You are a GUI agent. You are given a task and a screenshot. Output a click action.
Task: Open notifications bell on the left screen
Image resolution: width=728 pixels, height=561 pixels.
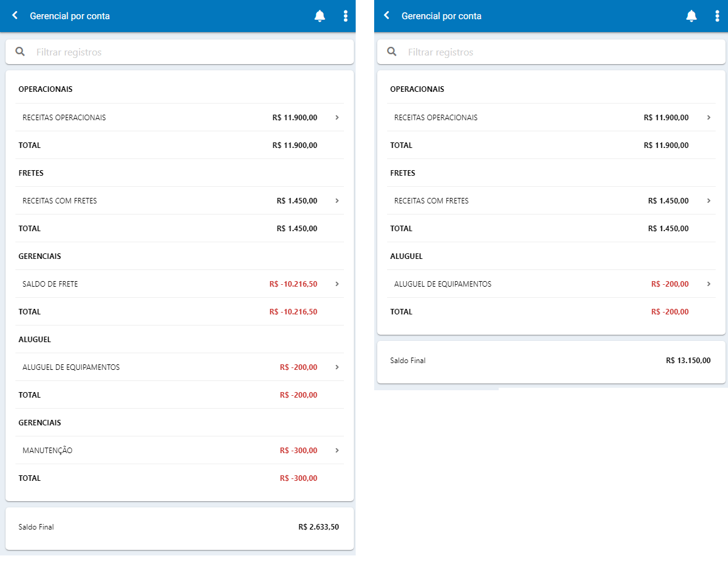pos(319,16)
